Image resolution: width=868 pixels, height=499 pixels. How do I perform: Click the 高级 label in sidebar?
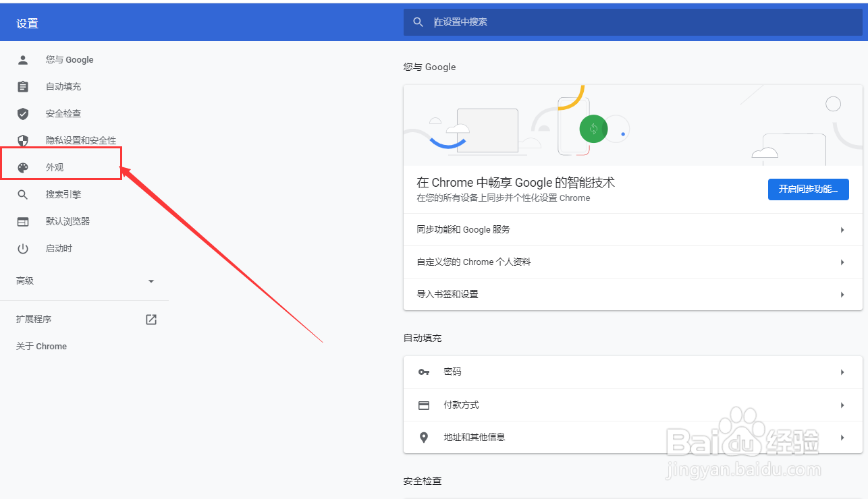click(25, 281)
